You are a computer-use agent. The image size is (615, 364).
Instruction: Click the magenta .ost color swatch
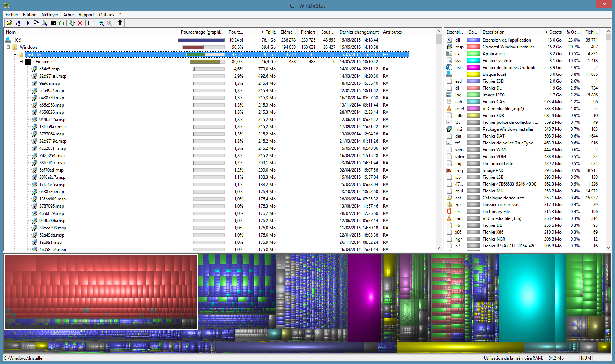click(473, 68)
